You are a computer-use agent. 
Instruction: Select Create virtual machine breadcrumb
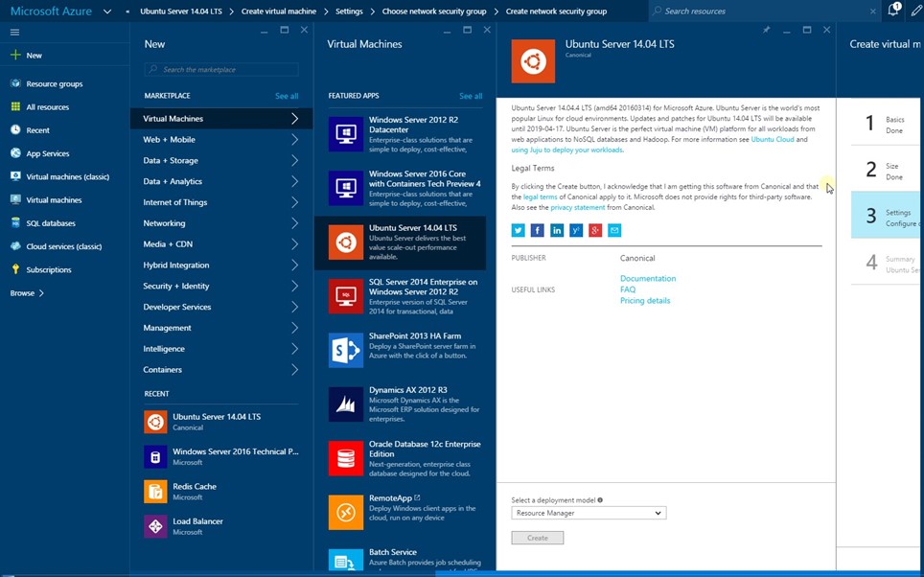(279, 12)
